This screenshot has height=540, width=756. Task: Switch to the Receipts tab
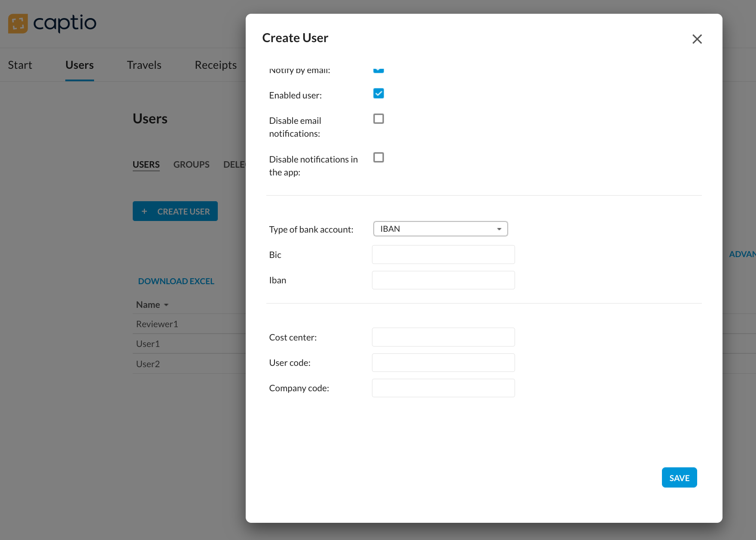(x=216, y=65)
